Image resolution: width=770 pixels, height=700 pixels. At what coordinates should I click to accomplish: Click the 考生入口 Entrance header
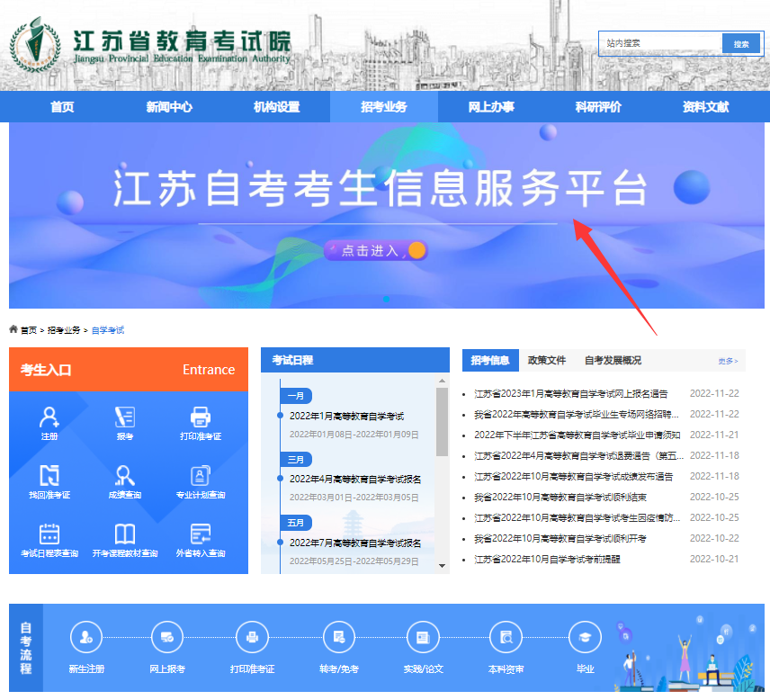(128, 370)
